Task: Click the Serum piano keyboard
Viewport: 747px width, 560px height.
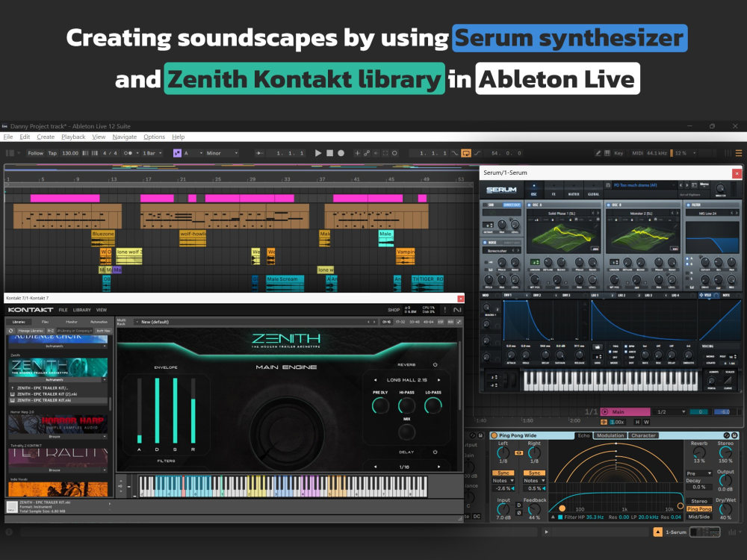Action: [611, 380]
